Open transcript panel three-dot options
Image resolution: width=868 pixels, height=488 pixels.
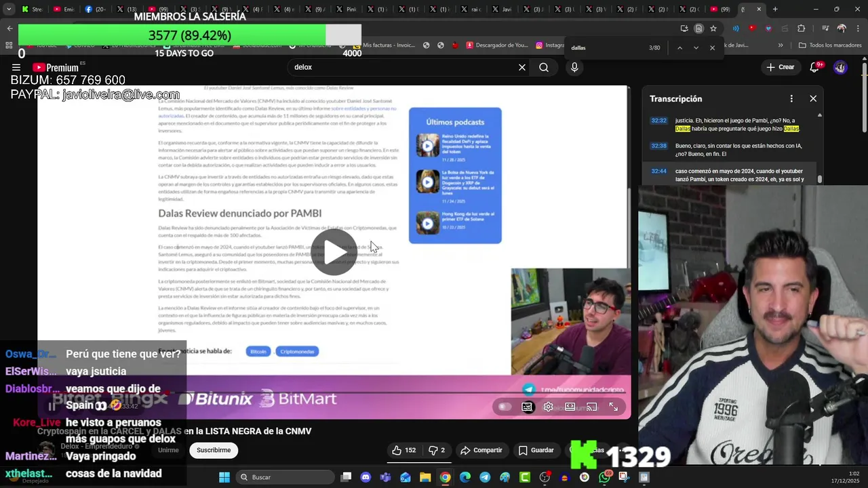tap(791, 99)
